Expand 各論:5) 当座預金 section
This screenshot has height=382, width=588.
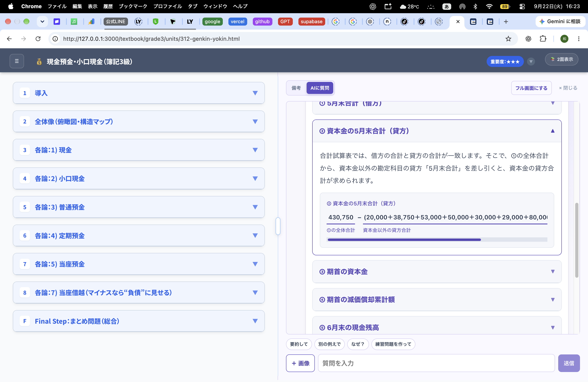click(139, 264)
